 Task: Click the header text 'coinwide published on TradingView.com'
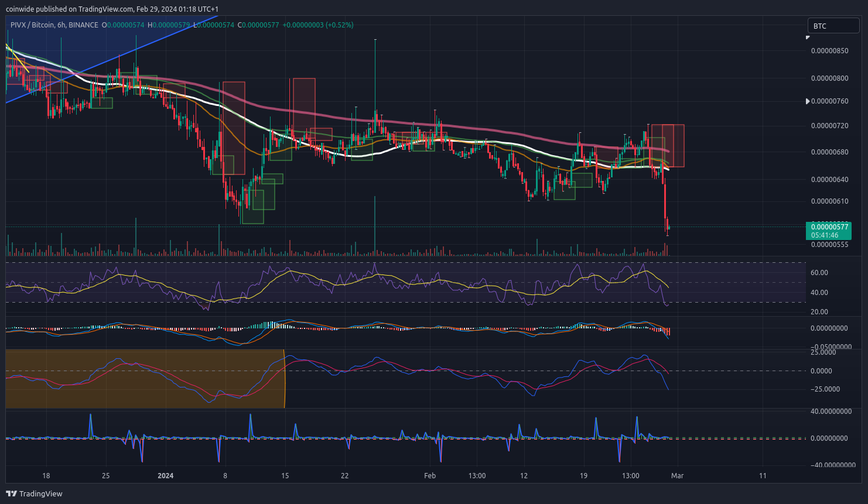pyautogui.click(x=69, y=9)
